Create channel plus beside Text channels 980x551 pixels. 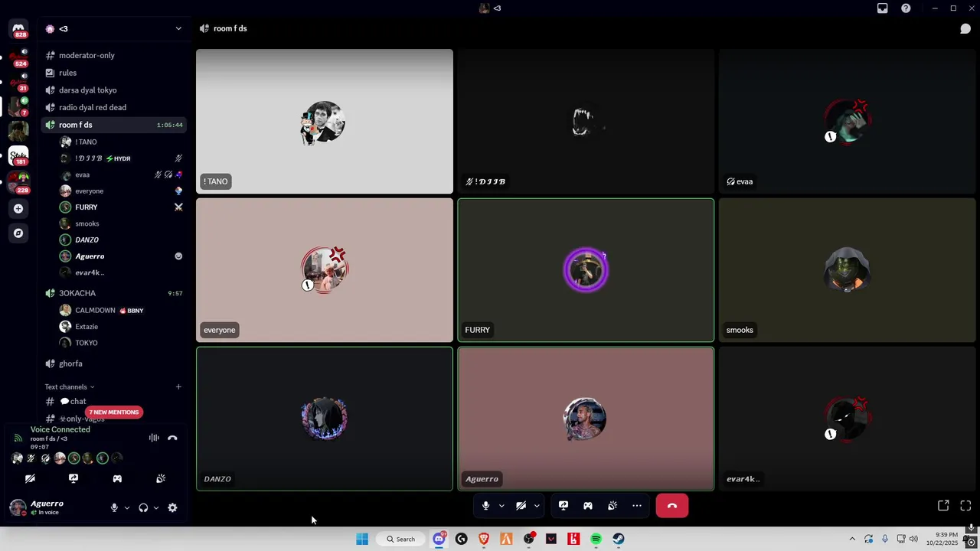(178, 386)
